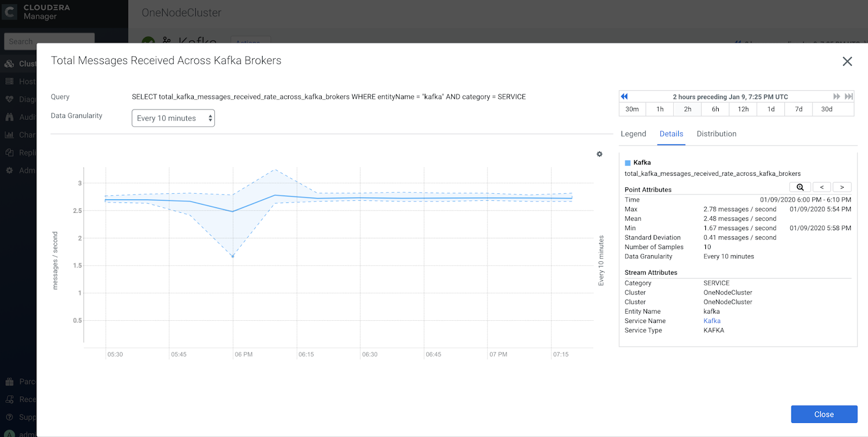868x437 pixels.
Task: Click the step-forward time range arrows
Action: 837,97
